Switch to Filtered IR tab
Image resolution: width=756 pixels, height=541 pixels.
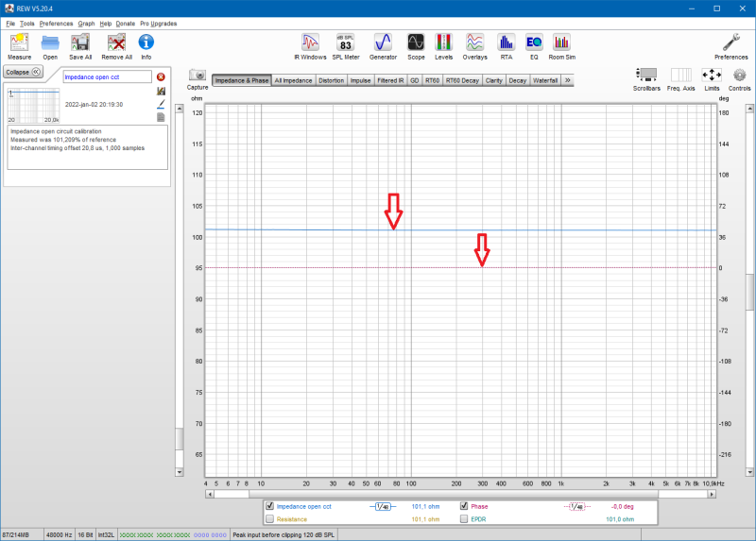tap(390, 80)
